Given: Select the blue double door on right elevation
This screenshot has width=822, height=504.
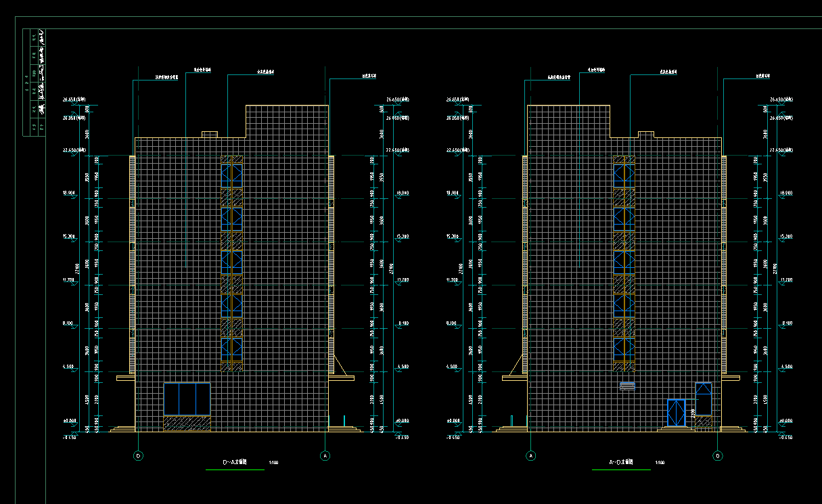Looking at the screenshot, I should pyautogui.click(x=677, y=413).
